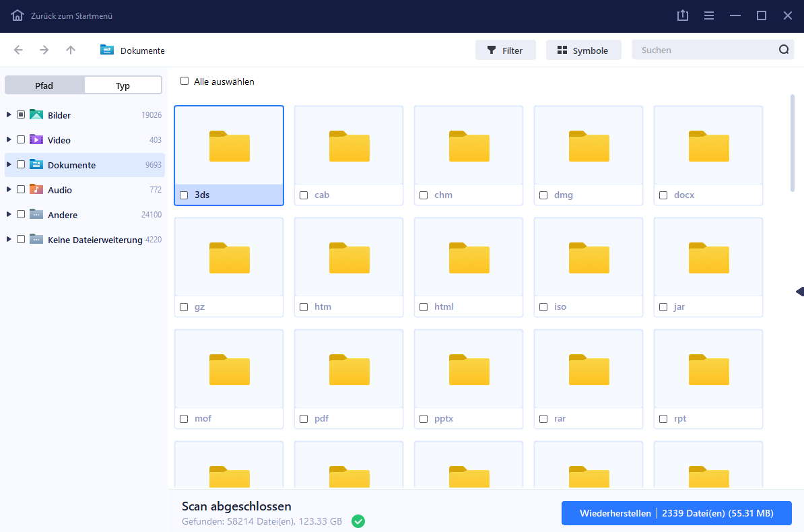Expand the side preview panel arrow
This screenshot has width=804, height=532.
coord(800,292)
